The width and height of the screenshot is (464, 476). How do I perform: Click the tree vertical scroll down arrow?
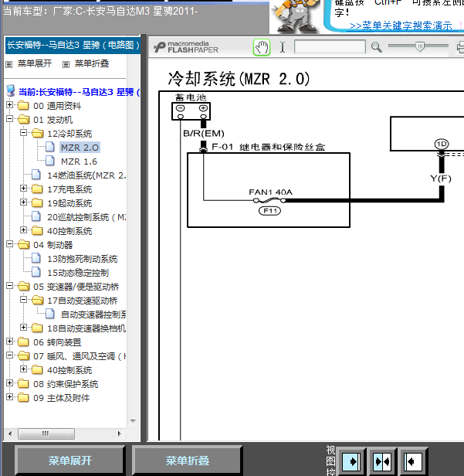[x=133, y=420]
